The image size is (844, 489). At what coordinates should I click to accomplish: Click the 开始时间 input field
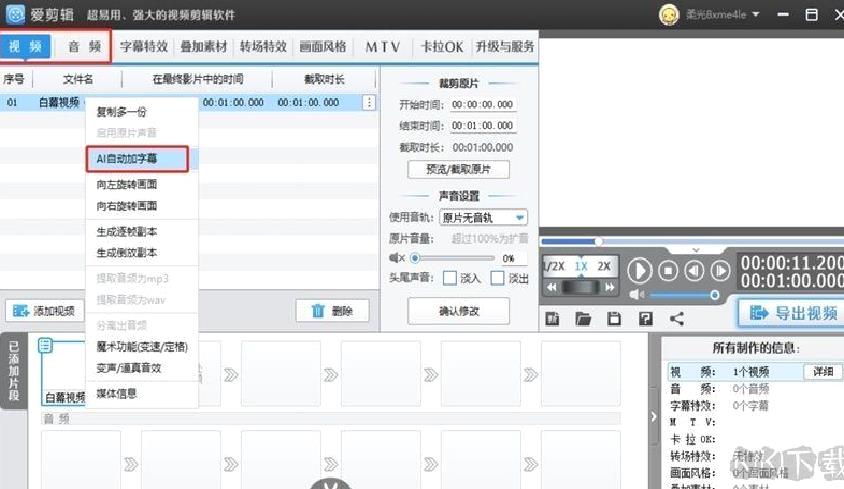pyautogui.click(x=483, y=104)
